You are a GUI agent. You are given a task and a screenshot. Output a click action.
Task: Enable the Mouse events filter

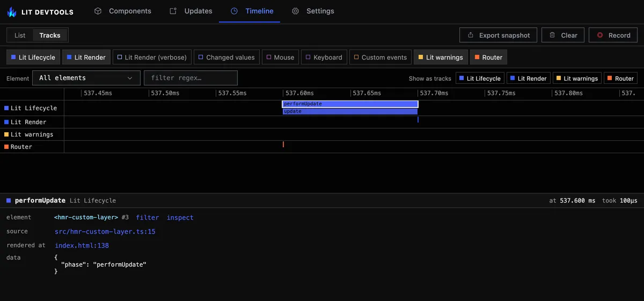(x=280, y=57)
